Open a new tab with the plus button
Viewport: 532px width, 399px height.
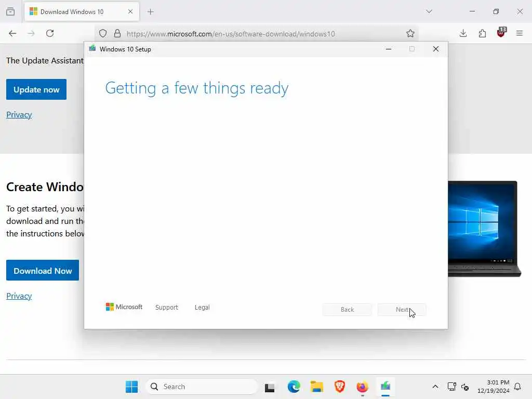(150, 12)
